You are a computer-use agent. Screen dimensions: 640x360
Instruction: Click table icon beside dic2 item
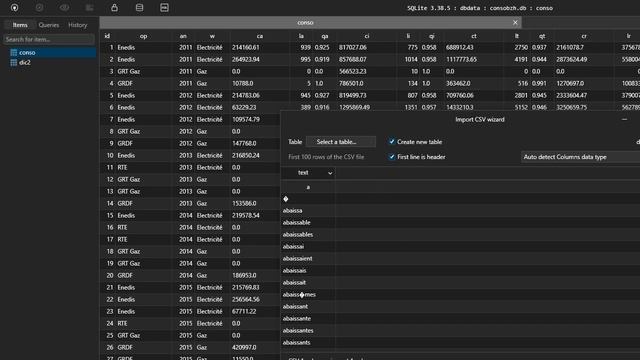click(13, 62)
